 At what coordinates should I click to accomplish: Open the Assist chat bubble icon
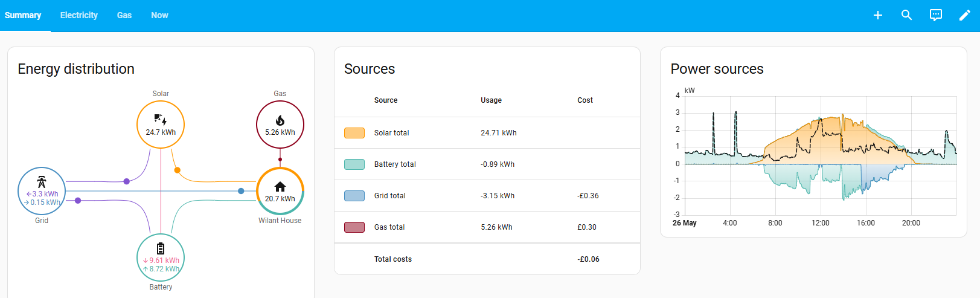[936, 15]
